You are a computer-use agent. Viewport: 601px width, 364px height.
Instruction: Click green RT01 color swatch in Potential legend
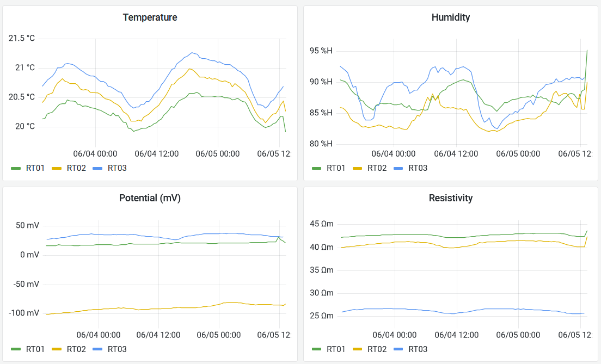(x=16, y=349)
